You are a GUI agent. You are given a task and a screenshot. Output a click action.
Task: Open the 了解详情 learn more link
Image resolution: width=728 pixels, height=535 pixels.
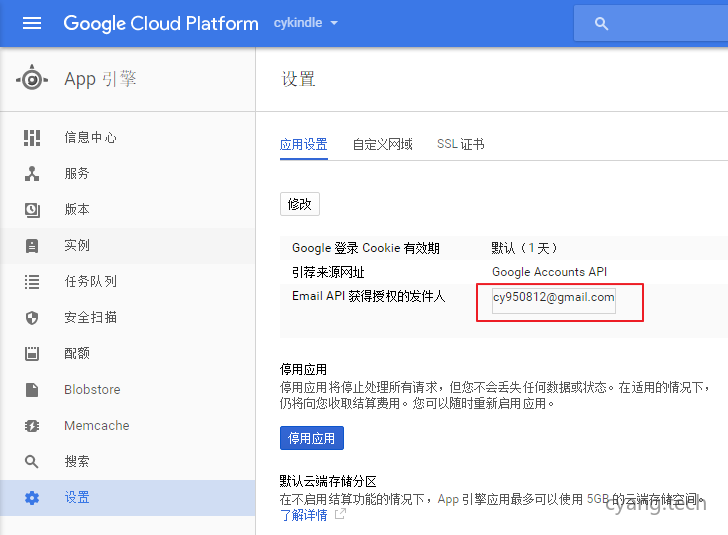coord(304,515)
